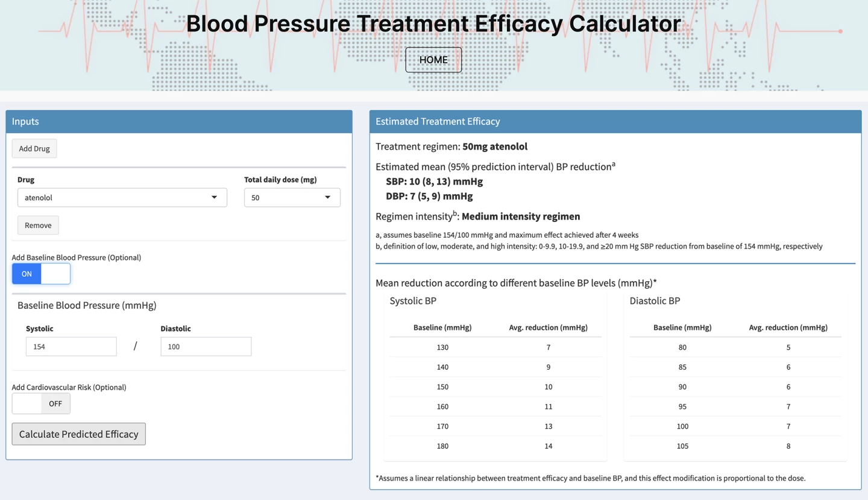Enable the Cardiovascular Risk toggle
Screen dimensions: 868x500
(41, 403)
